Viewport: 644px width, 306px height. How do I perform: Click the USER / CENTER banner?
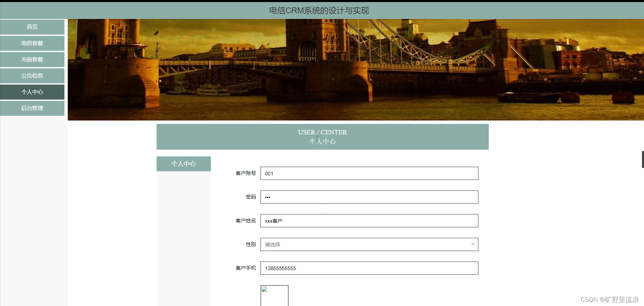[322, 136]
